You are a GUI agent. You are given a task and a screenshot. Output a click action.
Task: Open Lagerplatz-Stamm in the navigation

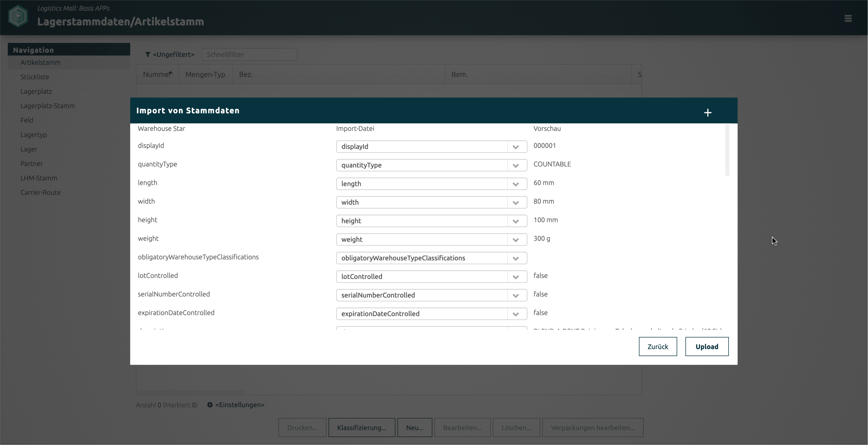click(48, 106)
